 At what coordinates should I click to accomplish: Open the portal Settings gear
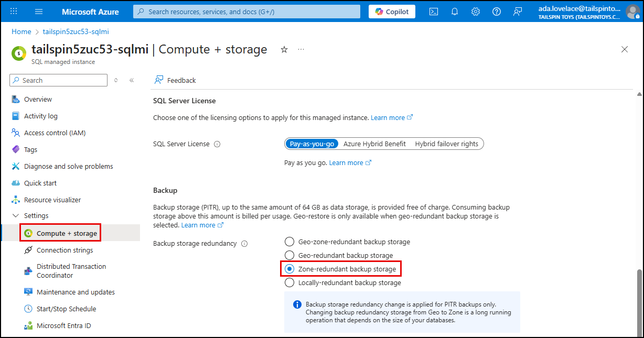(x=475, y=11)
